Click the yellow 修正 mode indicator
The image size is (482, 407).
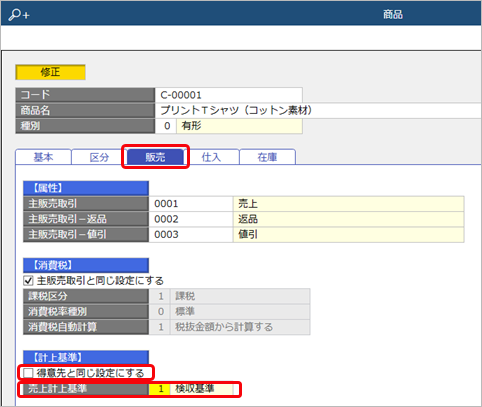coord(50,72)
